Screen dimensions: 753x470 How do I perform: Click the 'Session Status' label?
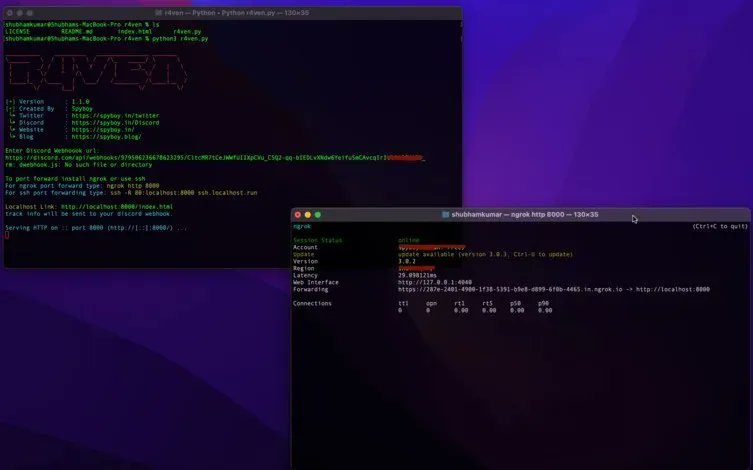[x=317, y=241]
